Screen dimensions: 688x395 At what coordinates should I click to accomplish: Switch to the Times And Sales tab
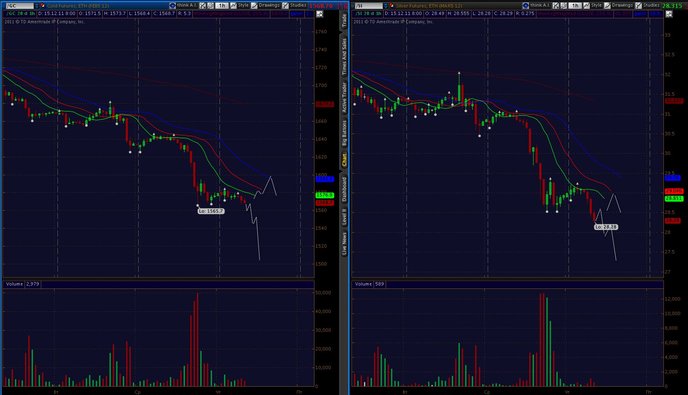(344, 56)
